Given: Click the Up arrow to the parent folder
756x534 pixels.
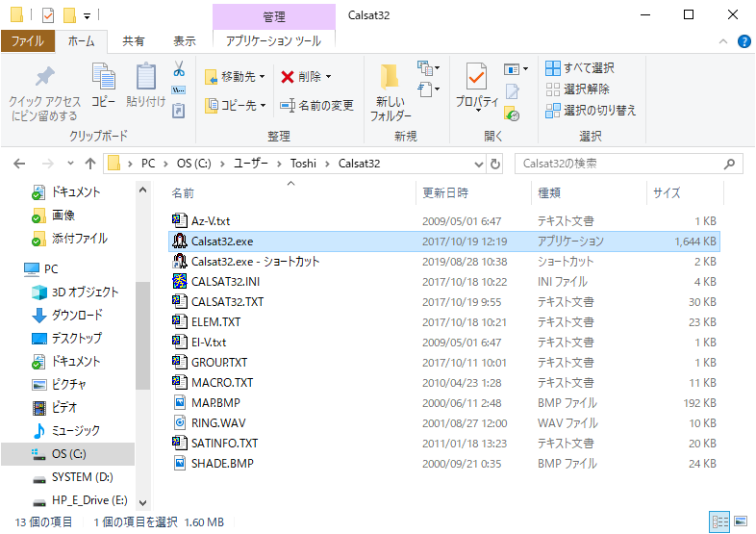Looking at the screenshot, I should click(90, 164).
